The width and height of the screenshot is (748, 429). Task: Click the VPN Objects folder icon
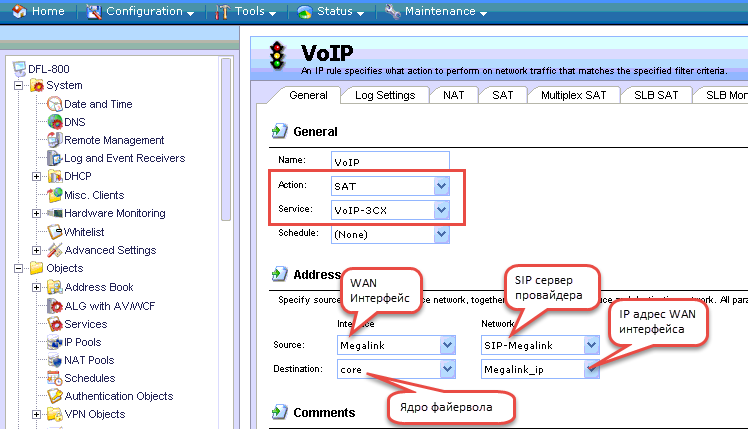click(x=55, y=414)
